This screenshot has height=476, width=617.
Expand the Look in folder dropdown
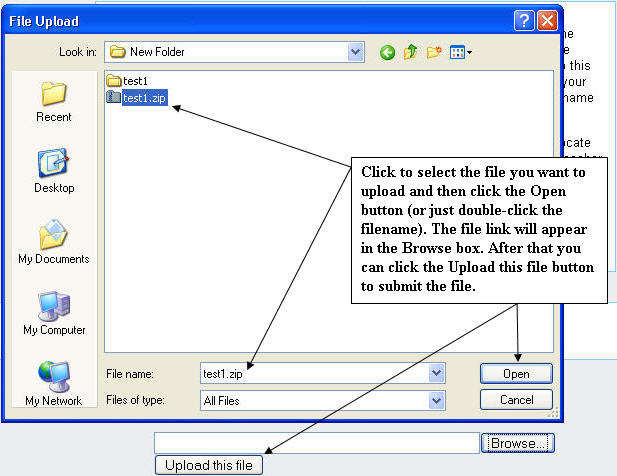pyautogui.click(x=356, y=52)
